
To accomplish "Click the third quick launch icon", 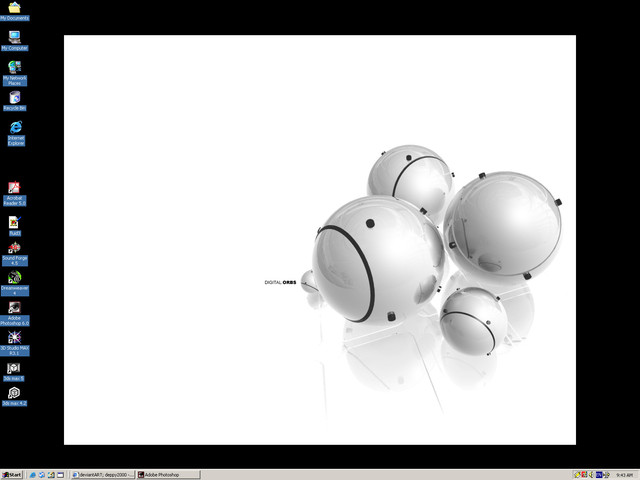I will 51,475.
